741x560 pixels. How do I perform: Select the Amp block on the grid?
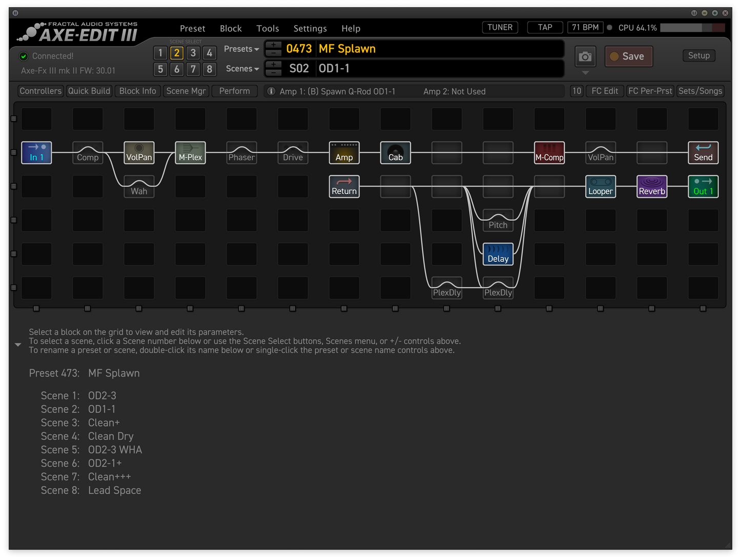pyautogui.click(x=344, y=152)
